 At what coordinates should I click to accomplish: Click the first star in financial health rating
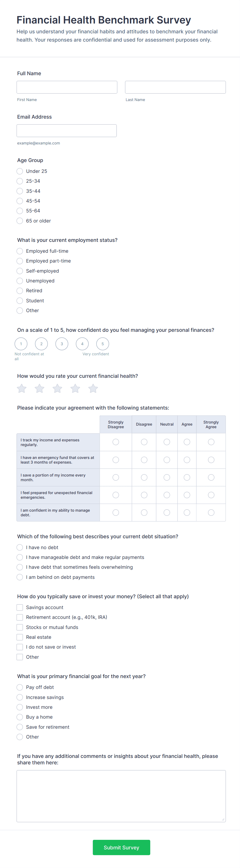[22, 388]
